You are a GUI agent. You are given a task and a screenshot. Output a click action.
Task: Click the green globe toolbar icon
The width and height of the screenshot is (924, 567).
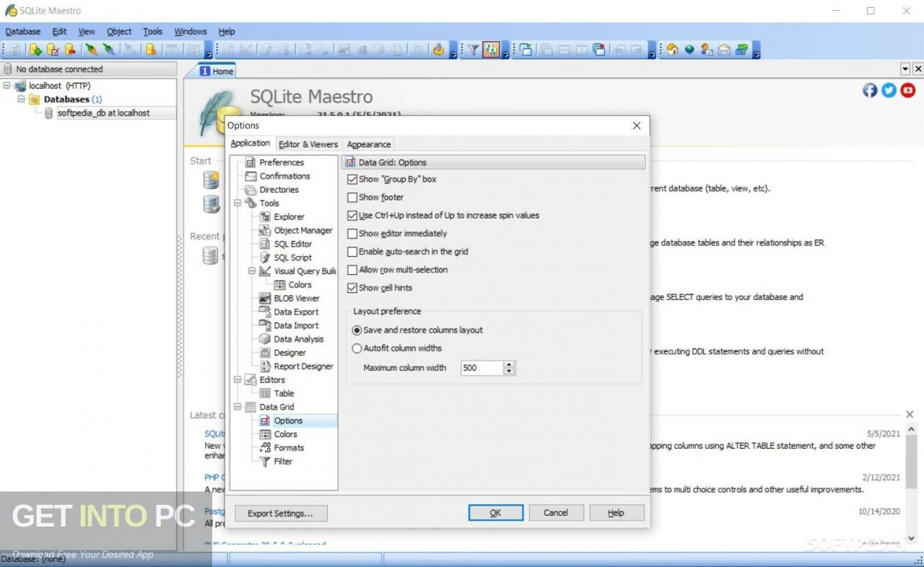[x=689, y=50]
